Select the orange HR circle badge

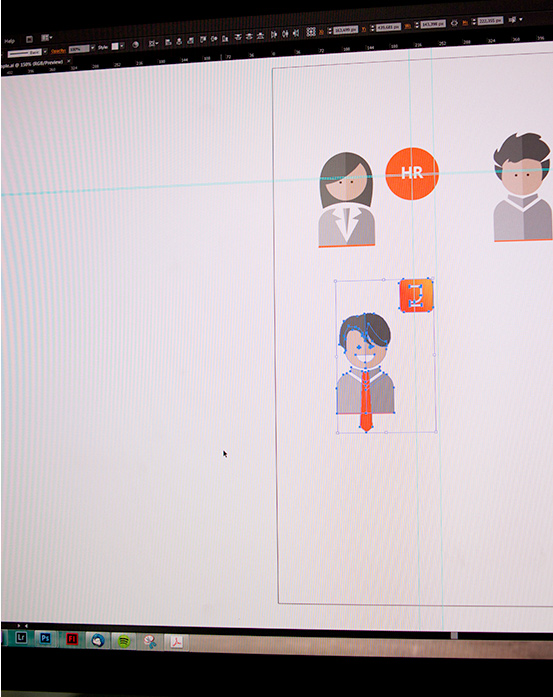412,173
